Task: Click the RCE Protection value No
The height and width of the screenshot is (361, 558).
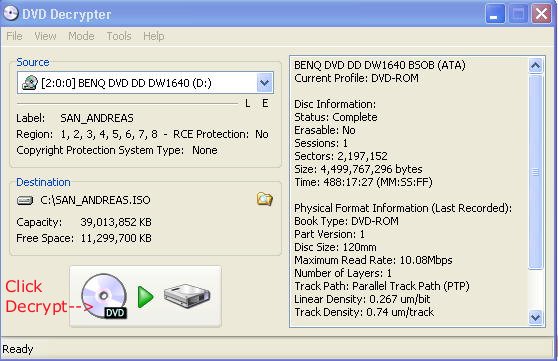Action: pyautogui.click(x=262, y=134)
